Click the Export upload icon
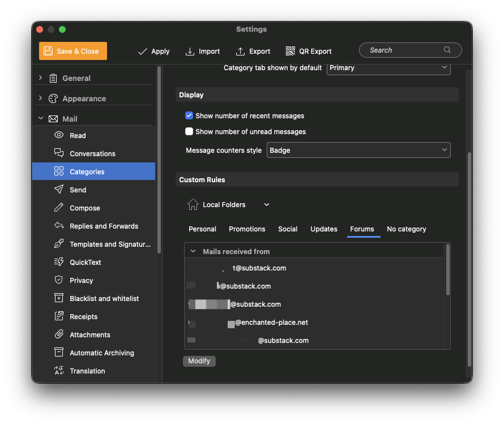 coord(240,51)
